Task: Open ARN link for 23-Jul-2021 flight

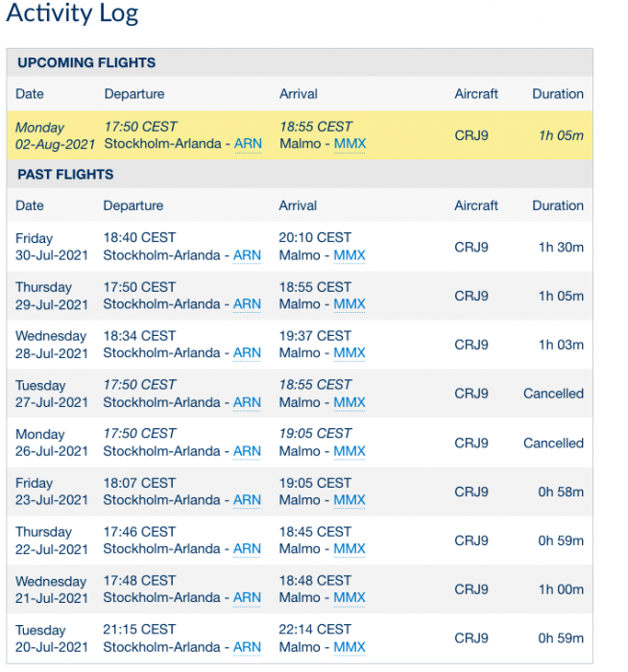Action: coord(248,500)
